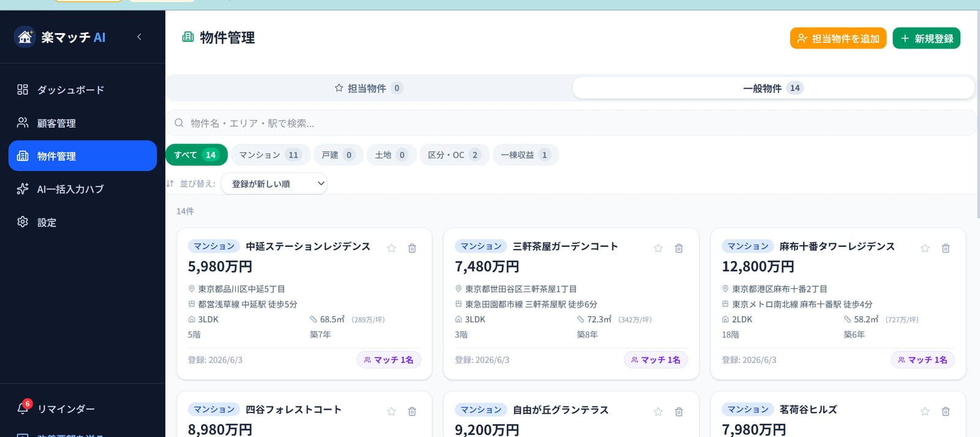
Task: Open 茗荷谷ヒルズ property title
Action: (808, 409)
